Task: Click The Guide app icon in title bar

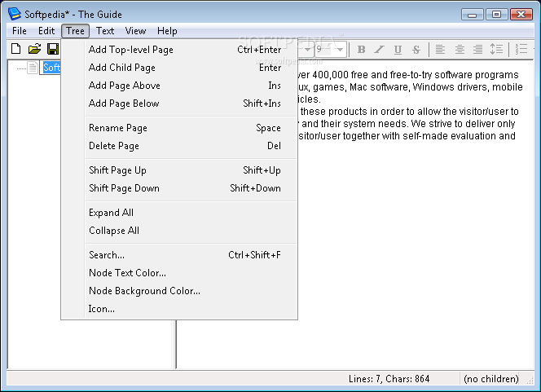Action: click(15, 14)
